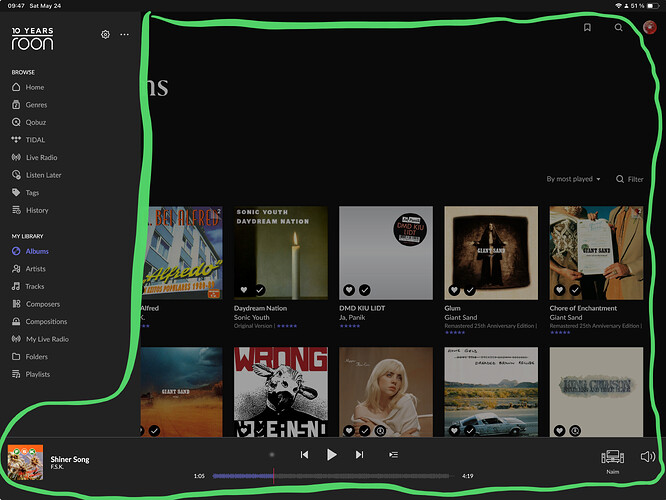Open Playlists in My Library
This screenshot has height=500, width=666.
tap(31, 374)
